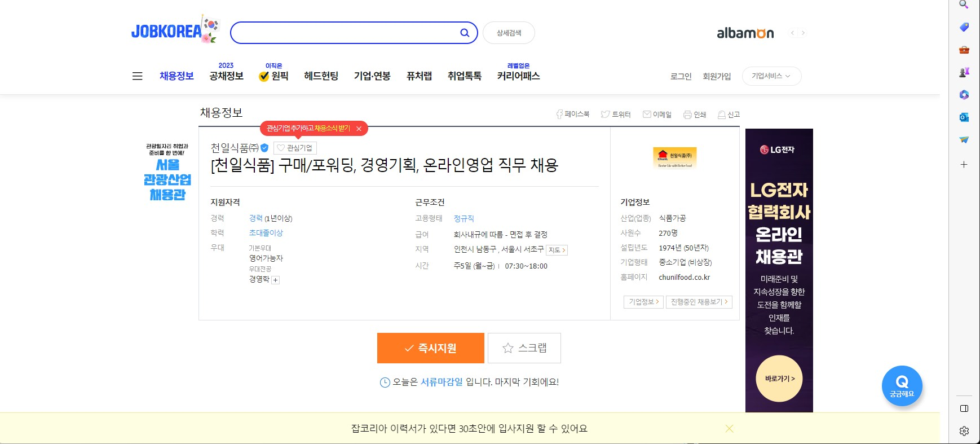This screenshot has width=980, height=444.
Task: Close the bottom resume notice banner
Action: tap(729, 429)
